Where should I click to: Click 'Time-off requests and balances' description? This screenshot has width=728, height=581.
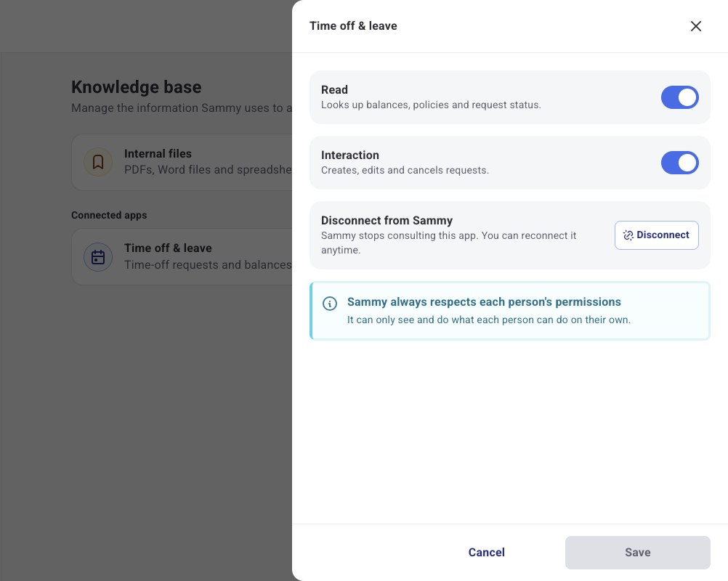(208, 264)
